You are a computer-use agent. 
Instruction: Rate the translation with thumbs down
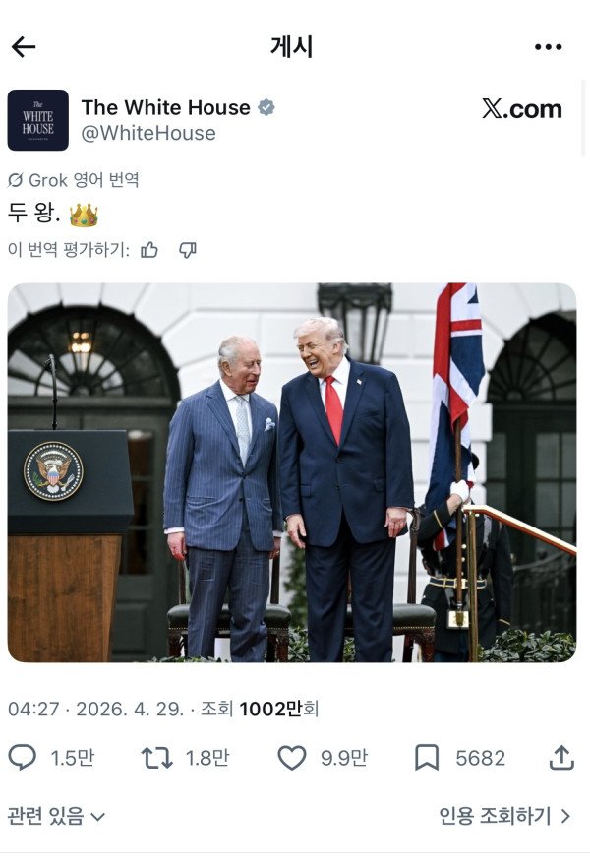(x=188, y=250)
